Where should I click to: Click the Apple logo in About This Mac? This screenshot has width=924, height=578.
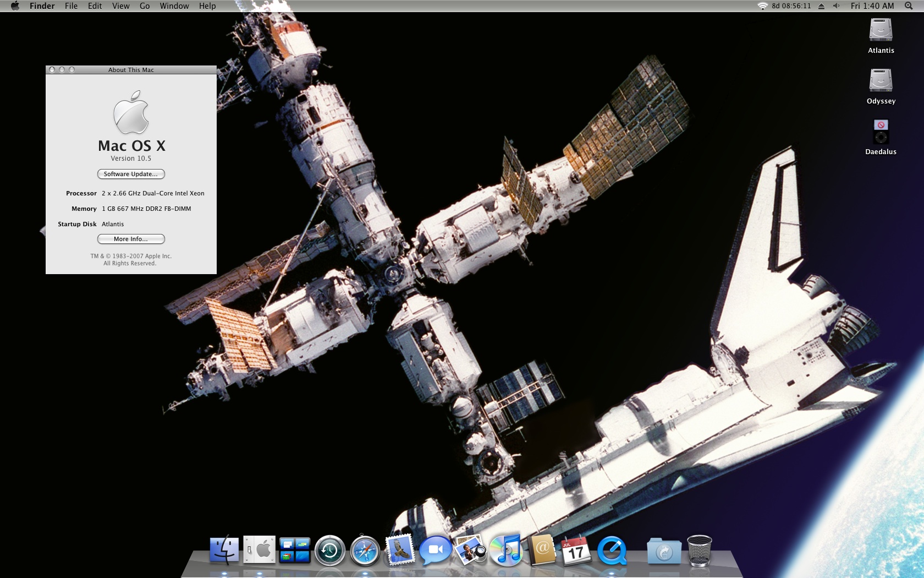[x=131, y=112]
